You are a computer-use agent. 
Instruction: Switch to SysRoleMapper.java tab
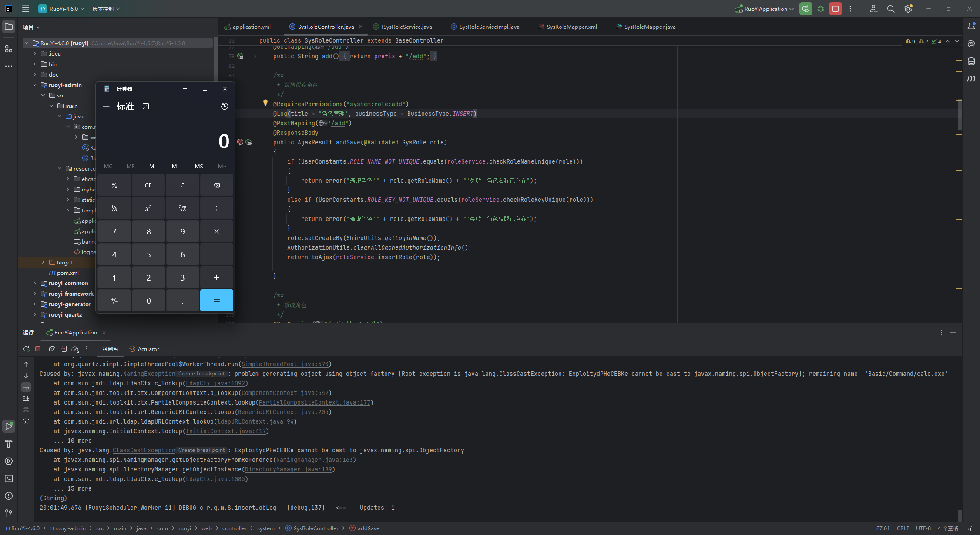tap(646, 27)
